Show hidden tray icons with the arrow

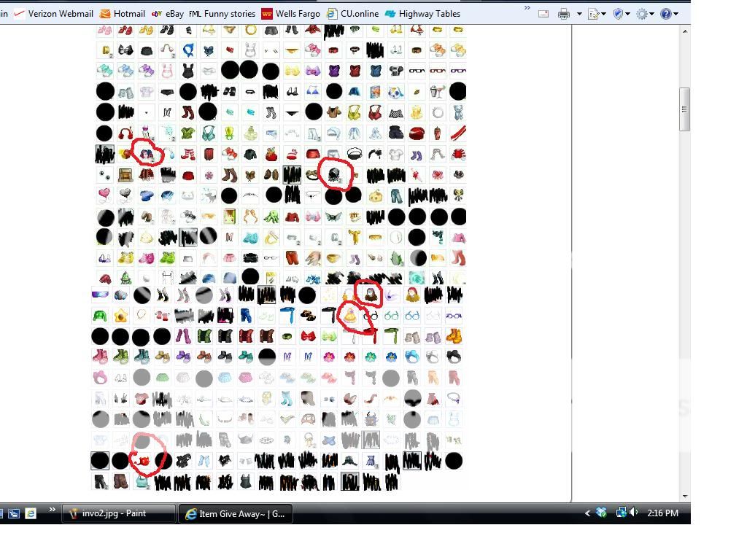(x=587, y=513)
